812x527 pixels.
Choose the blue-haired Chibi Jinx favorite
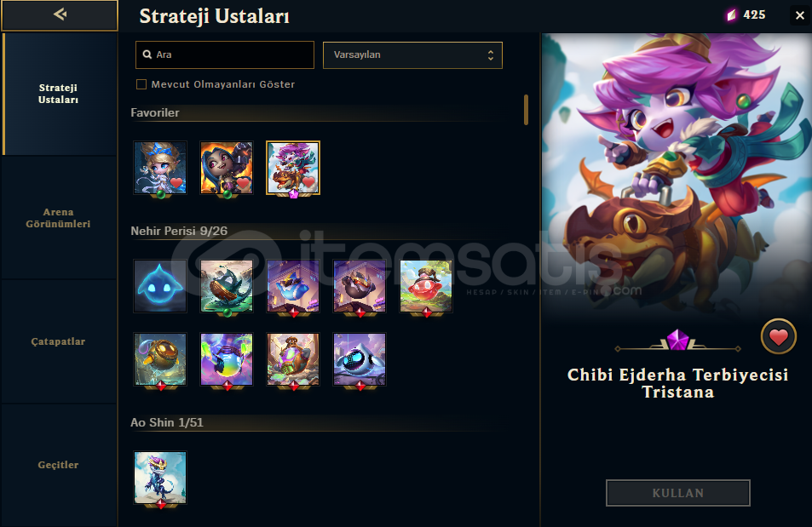click(x=227, y=168)
